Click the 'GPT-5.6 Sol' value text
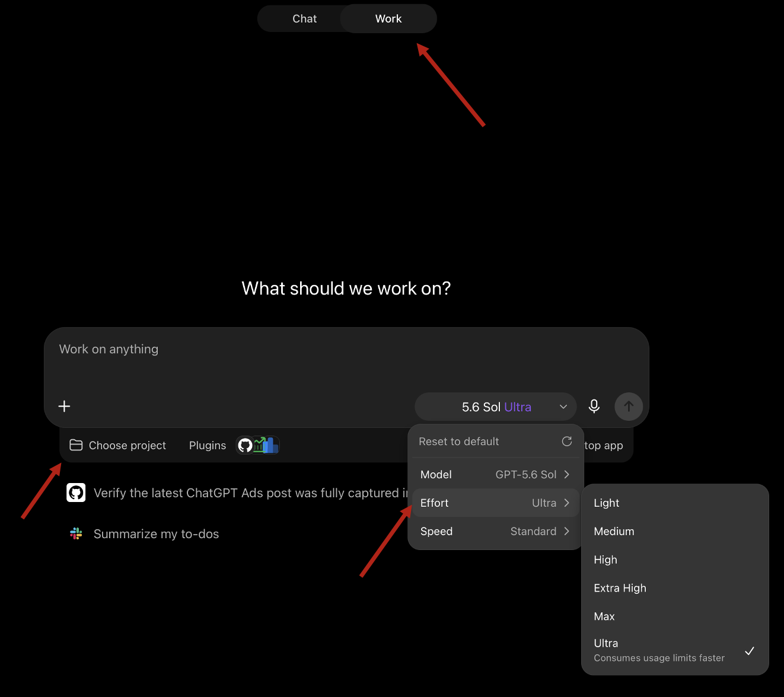The width and height of the screenshot is (784, 697). 526,475
